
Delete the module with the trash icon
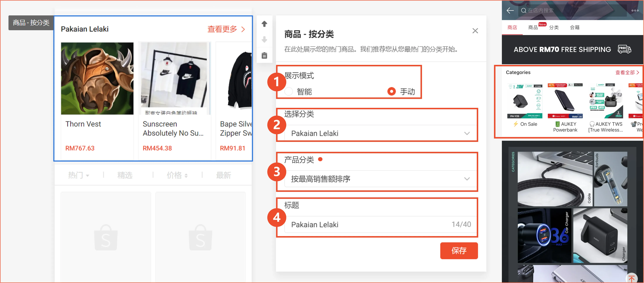264,55
